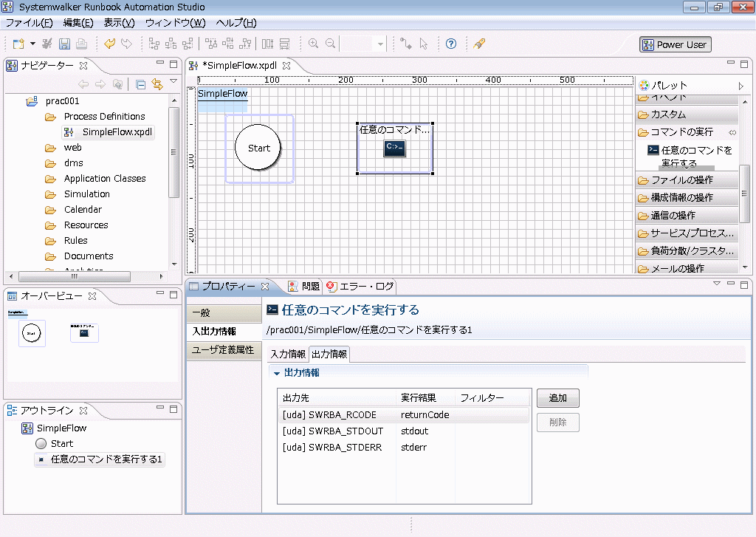
Task: Open the ユーザ定義属性 properties section
Action: [x=224, y=350]
